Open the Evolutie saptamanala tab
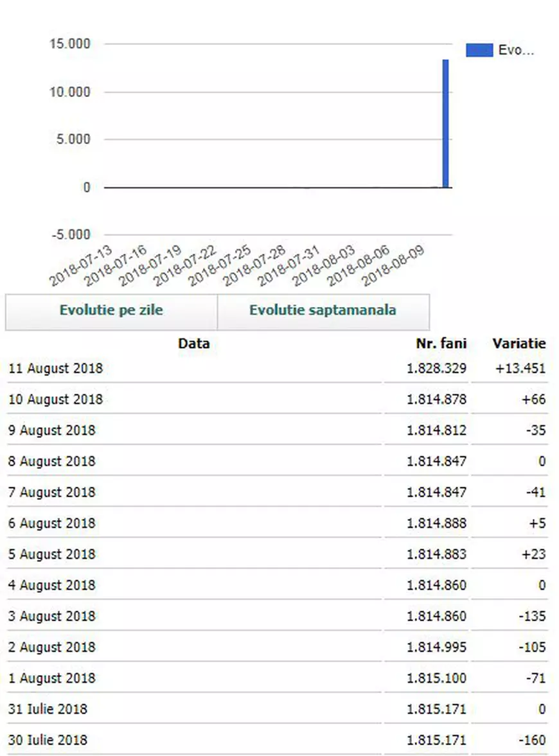This screenshot has height=756, width=559. pyautogui.click(x=323, y=311)
